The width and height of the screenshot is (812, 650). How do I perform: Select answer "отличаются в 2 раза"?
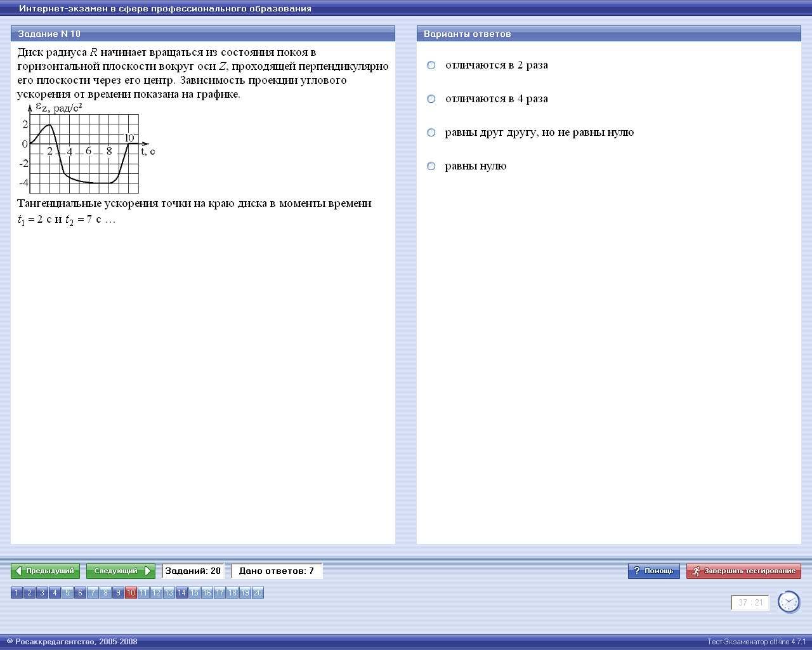pyautogui.click(x=431, y=65)
